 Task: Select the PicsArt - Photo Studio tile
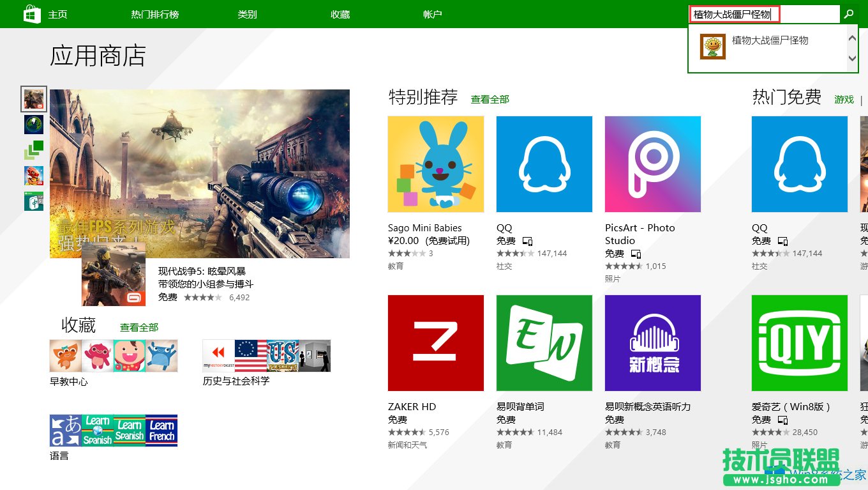point(652,164)
